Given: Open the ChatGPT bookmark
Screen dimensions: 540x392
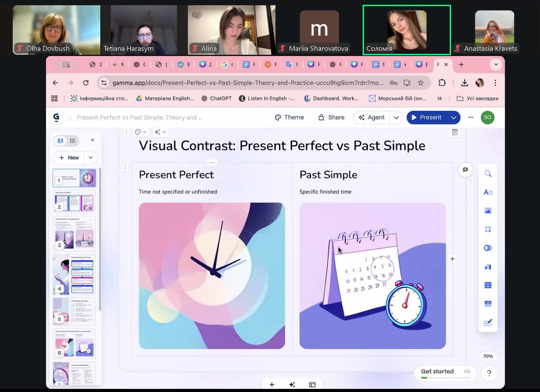Looking at the screenshot, I should tap(216, 99).
